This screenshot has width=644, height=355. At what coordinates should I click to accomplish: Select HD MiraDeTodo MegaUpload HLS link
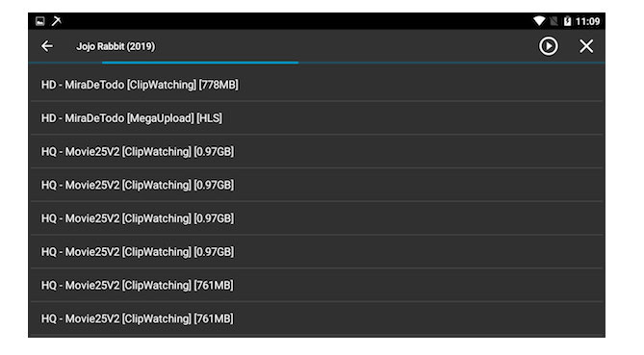[x=317, y=118]
